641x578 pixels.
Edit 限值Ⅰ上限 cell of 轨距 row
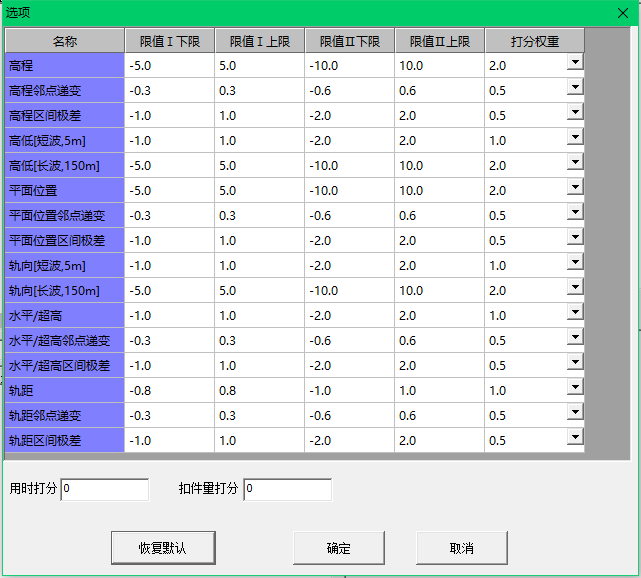click(x=260, y=390)
